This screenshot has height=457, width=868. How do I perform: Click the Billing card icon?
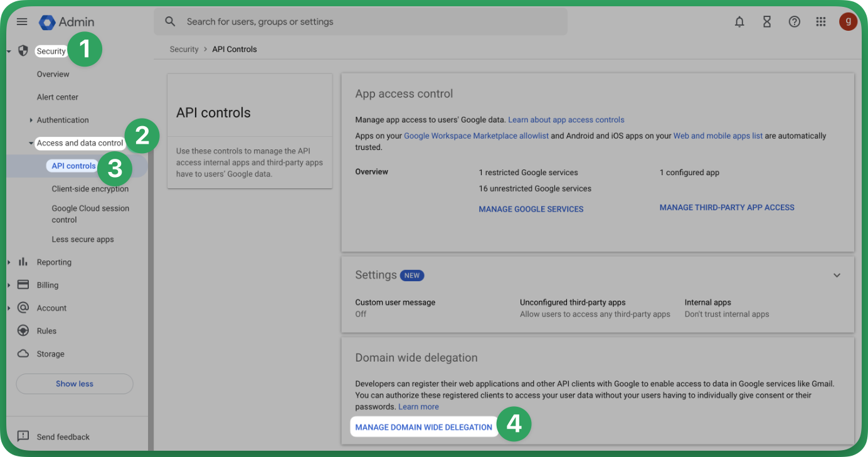(23, 284)
